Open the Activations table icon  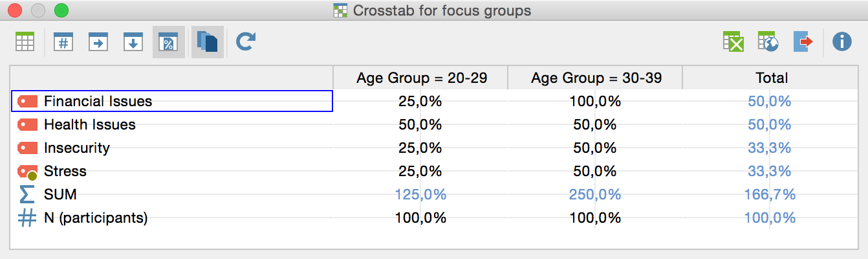click(x=25, y=43)
